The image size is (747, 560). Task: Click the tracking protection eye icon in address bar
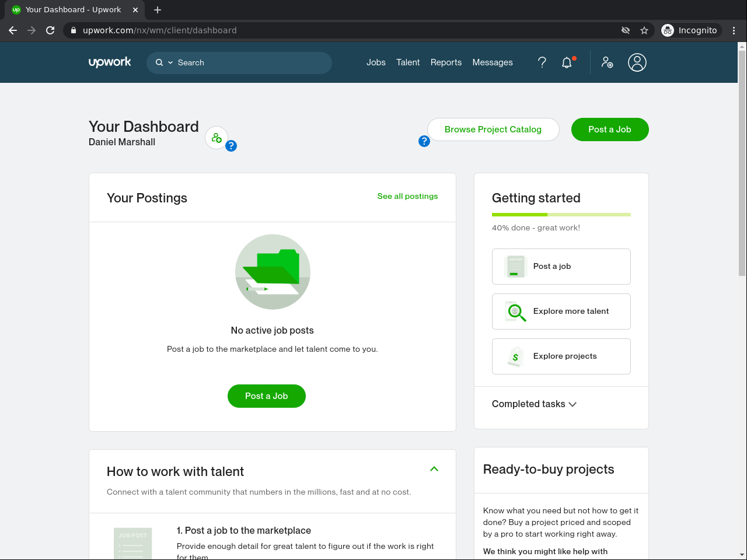tap(626, 30)
